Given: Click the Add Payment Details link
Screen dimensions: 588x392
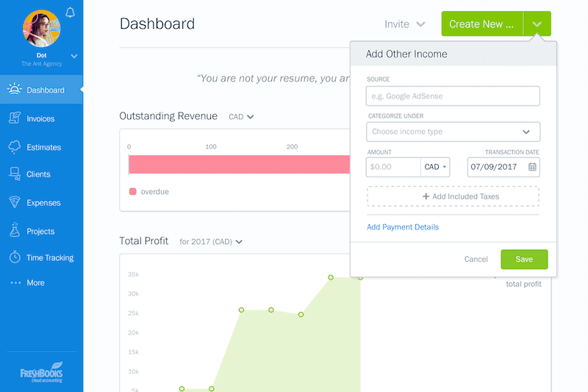Looking at the screenshot, I should pos(403,227).
